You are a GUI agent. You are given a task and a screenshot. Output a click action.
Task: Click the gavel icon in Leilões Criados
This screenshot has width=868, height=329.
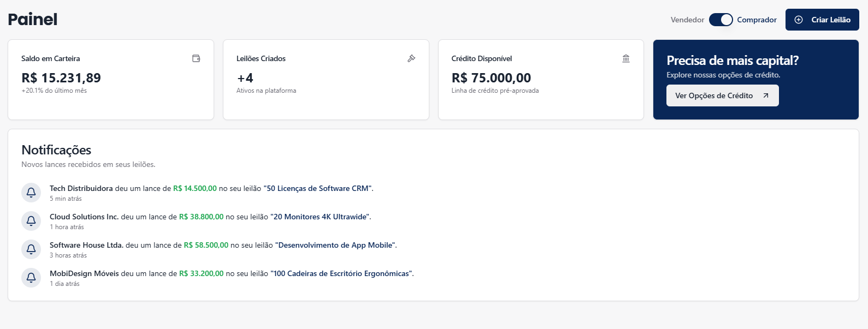411,58
